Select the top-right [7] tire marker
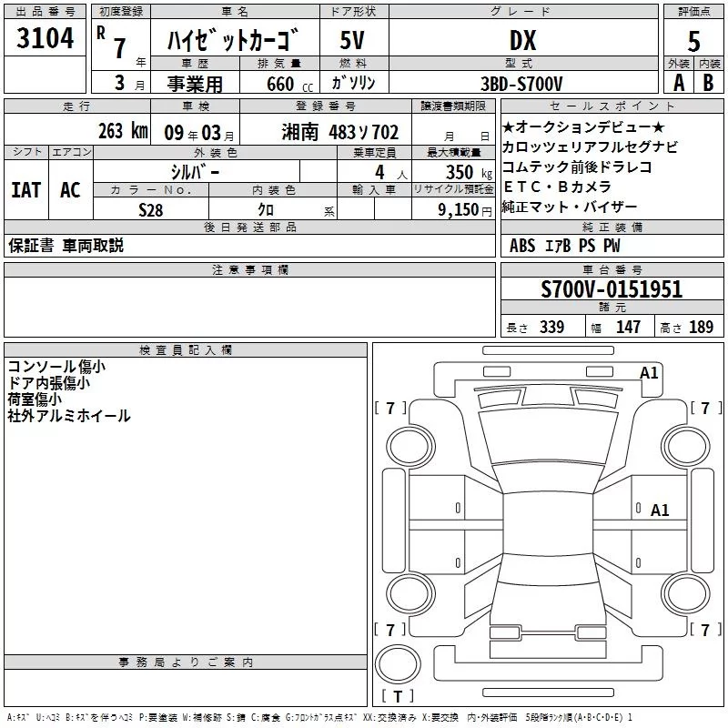Viewport: 728px width, 728px height. [705, 408]
